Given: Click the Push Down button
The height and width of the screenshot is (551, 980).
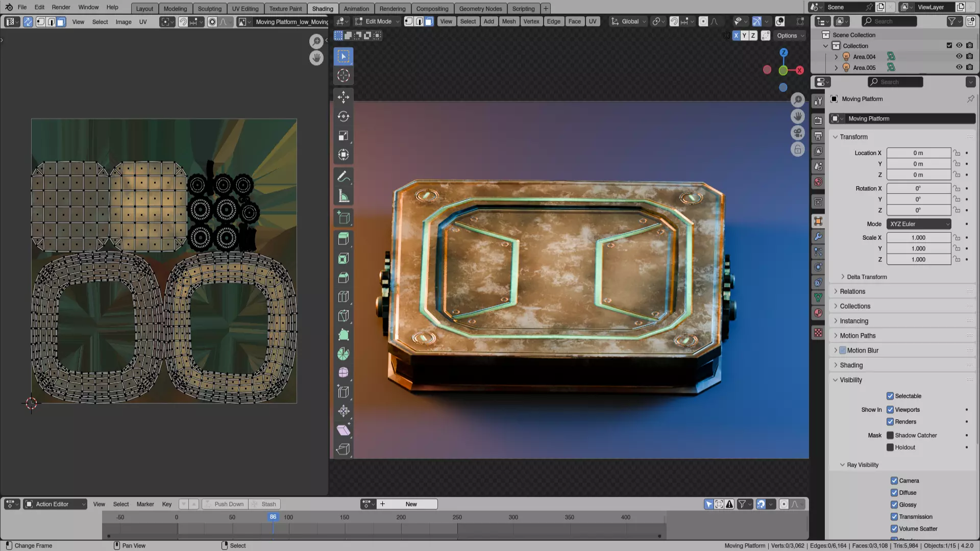Looking at the screenshot, I should 225,504.
